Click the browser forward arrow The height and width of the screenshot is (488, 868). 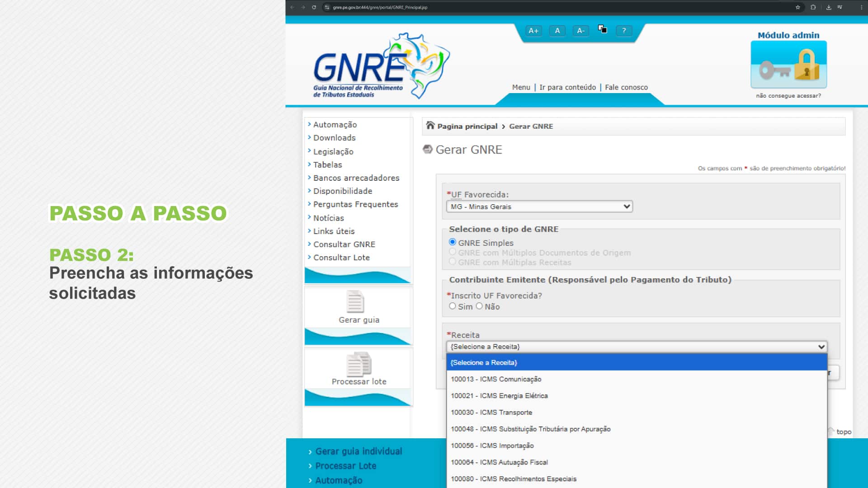coord(303,7)
